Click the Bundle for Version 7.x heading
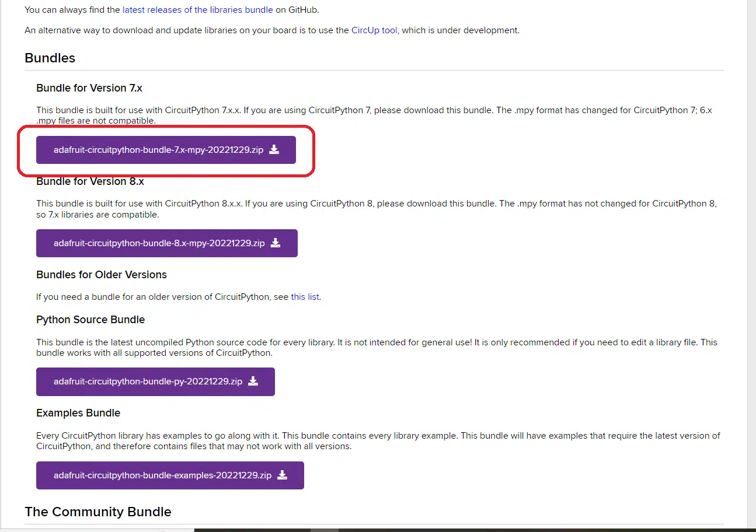Viewport: 756px width, 532px height. (x=89, y=88)
